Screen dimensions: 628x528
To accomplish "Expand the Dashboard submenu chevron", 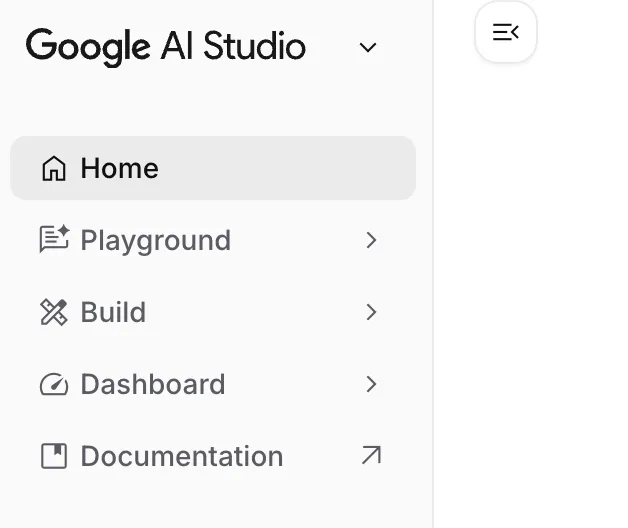I will point(371,384).
